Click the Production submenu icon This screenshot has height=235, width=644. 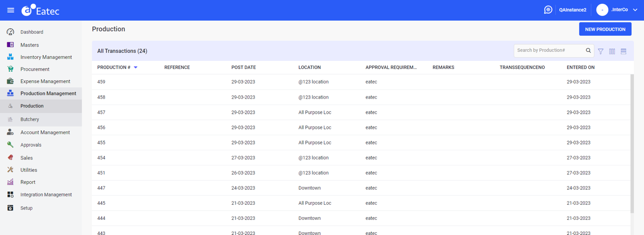point(10,106)
